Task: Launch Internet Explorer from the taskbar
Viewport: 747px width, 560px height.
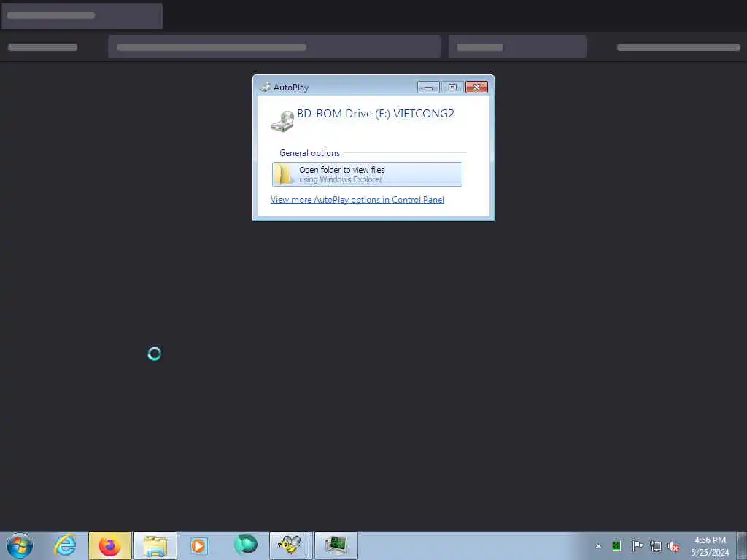Action: pos(65,545)
